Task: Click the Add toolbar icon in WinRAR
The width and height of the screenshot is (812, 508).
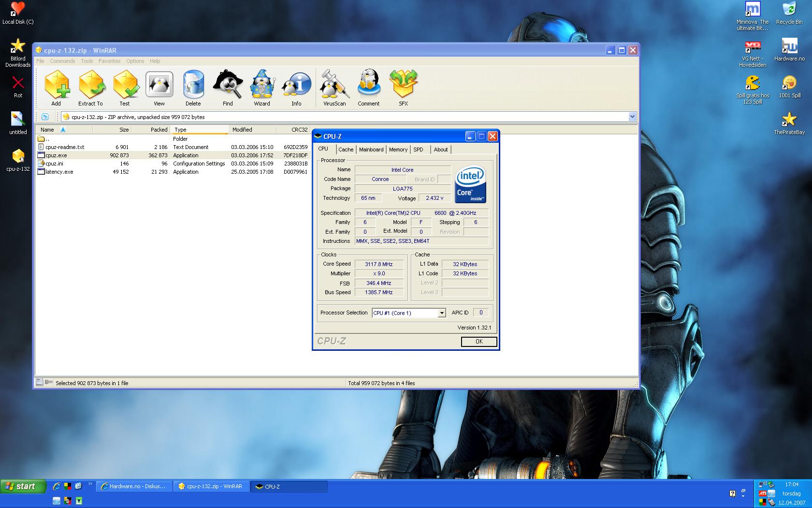Action: coord(57,88)
